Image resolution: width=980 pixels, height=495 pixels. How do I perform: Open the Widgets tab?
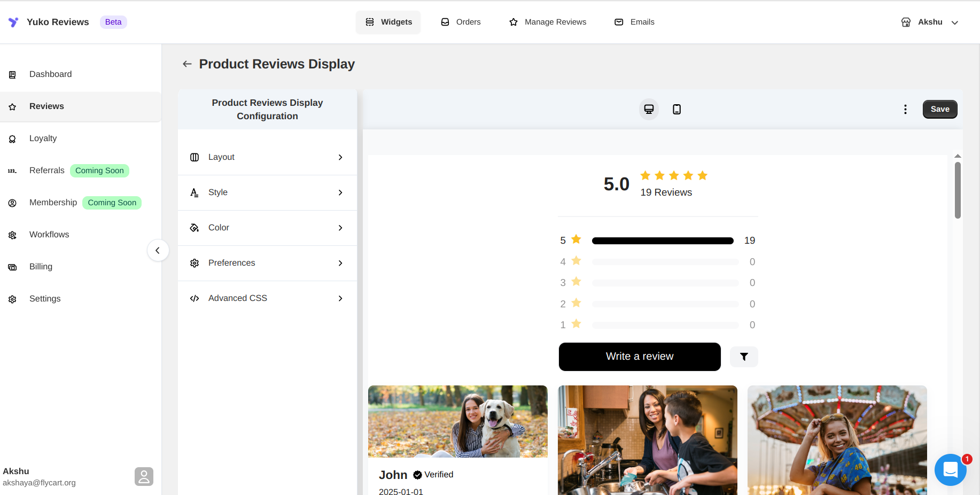pos(388,22)
